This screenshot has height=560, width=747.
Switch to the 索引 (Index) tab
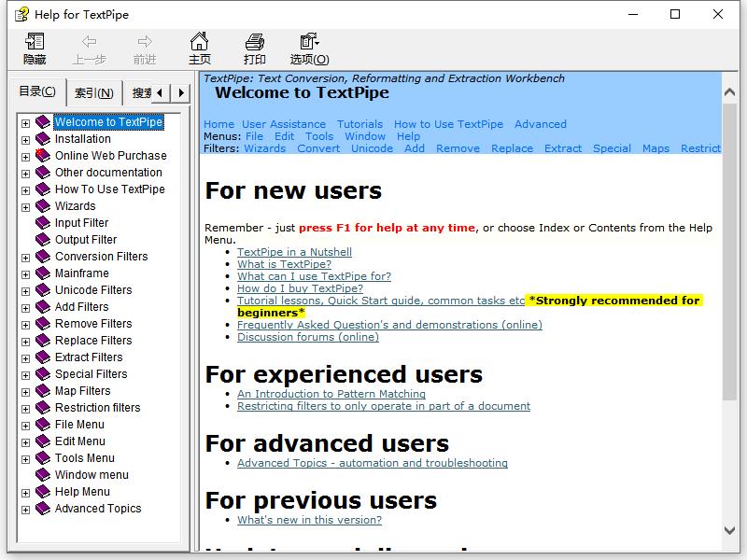click(x=93, y=92)
